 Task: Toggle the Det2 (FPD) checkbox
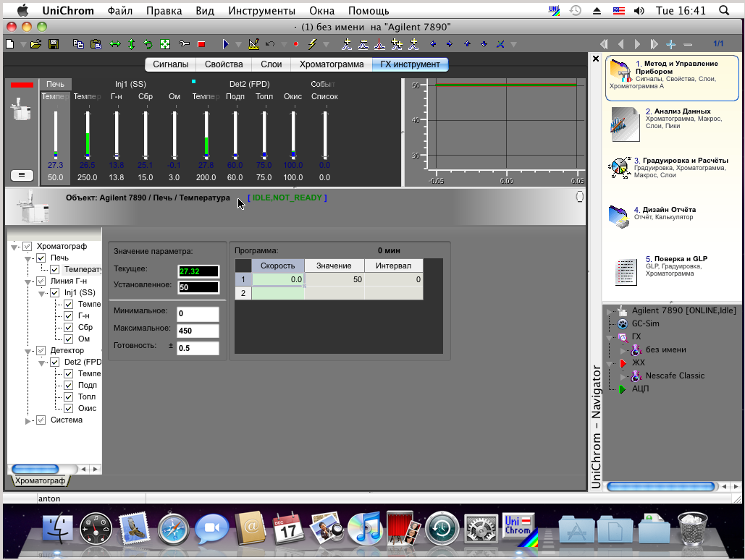click(55, 362)
